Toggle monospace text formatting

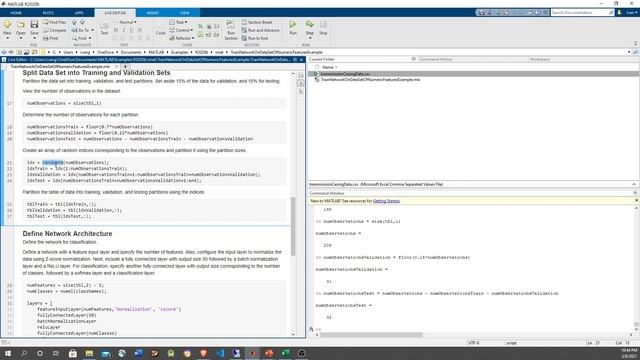tap(140, 30)
